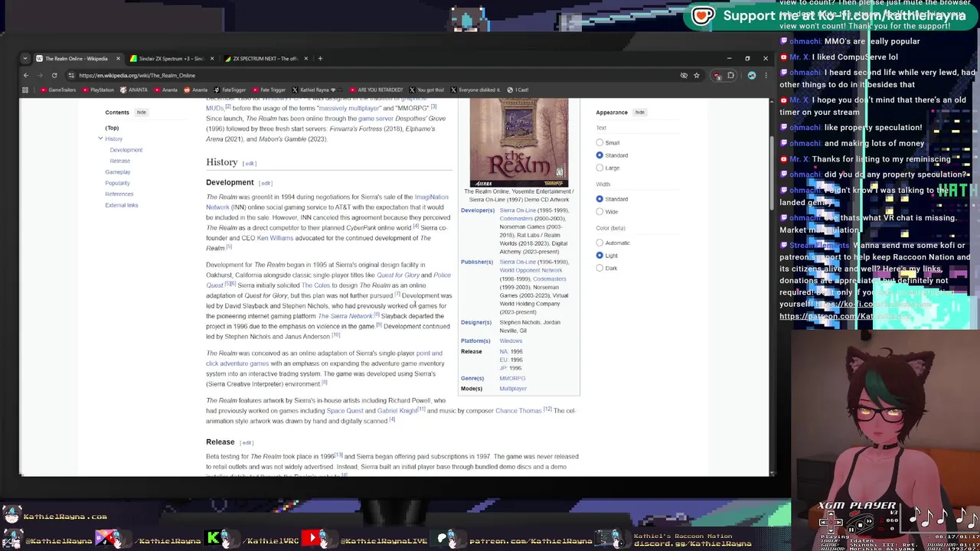Jump to External links in Contents
This screenshot has height=551, width=980.
coord(121,205)
